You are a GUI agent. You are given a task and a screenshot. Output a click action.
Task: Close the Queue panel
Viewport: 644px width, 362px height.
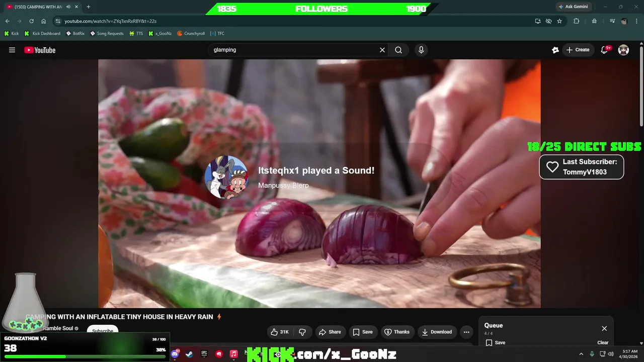[604, 328]
